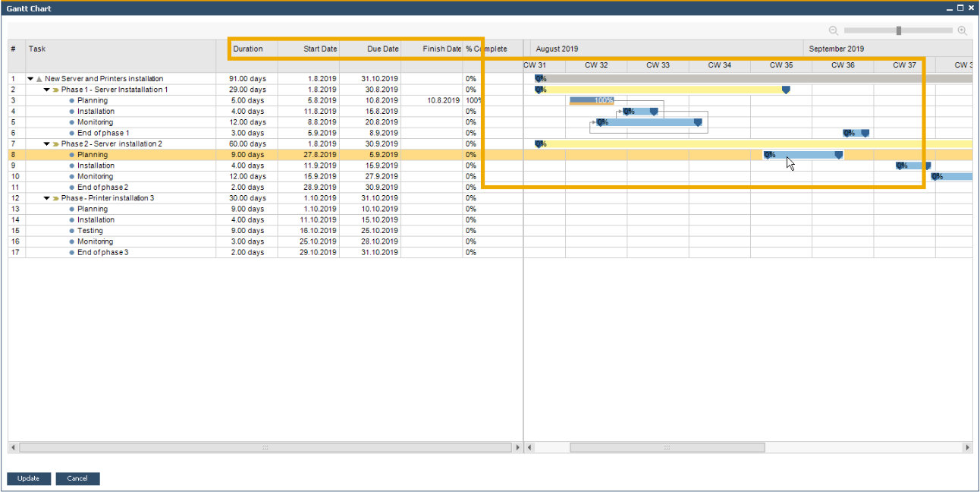Select row 3 Planning task
Viewport: 980px width, 492px height.
(x=265, y=100)
